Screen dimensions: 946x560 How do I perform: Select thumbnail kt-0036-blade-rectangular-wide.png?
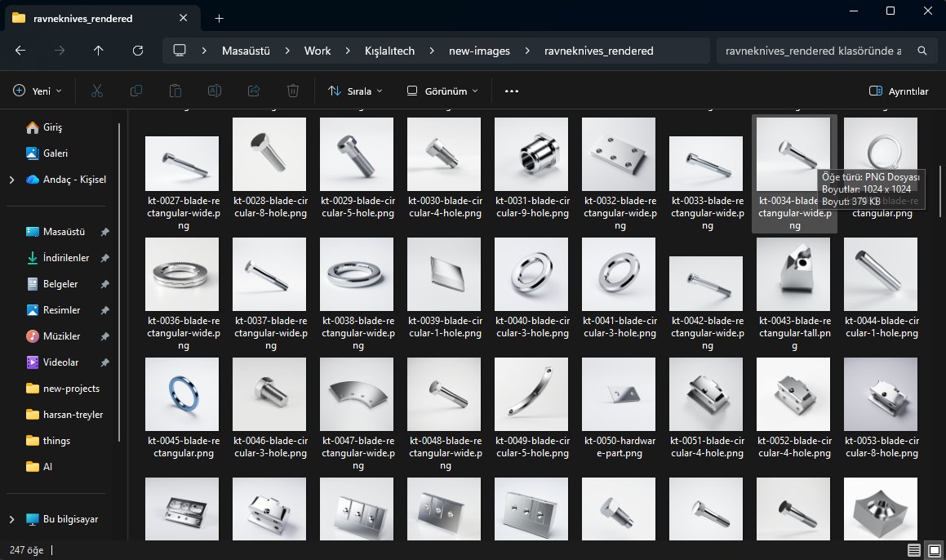point(182,274)
